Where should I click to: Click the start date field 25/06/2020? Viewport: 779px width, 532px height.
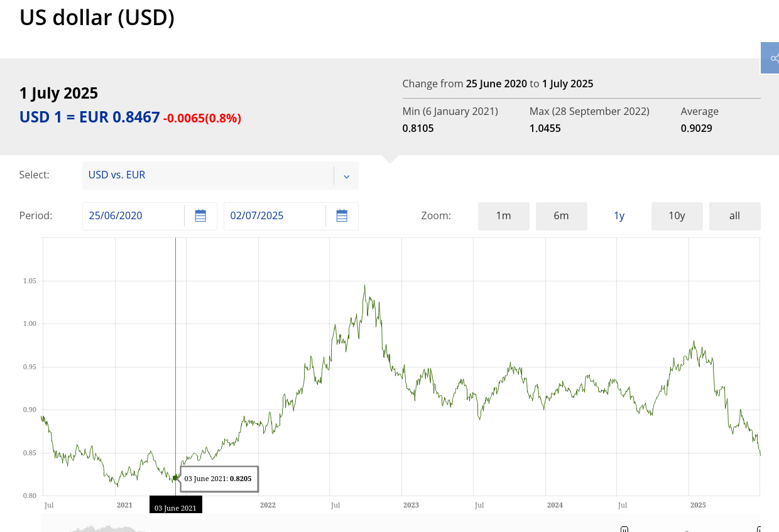133,216
